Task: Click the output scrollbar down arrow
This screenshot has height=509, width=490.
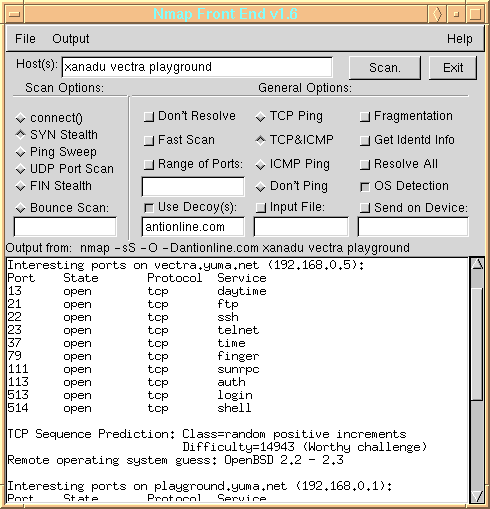Action: click(477, 496)
